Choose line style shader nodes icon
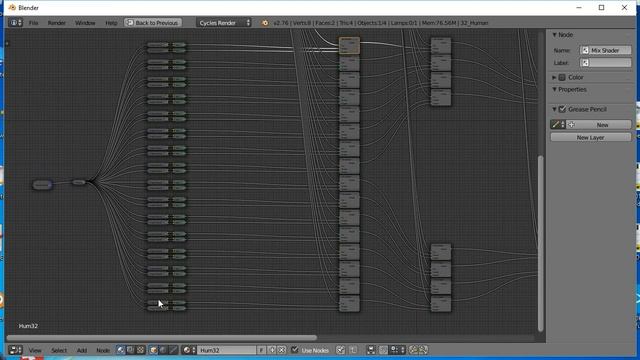This screenshot has height=360, width=640. (x=173, y=350)
